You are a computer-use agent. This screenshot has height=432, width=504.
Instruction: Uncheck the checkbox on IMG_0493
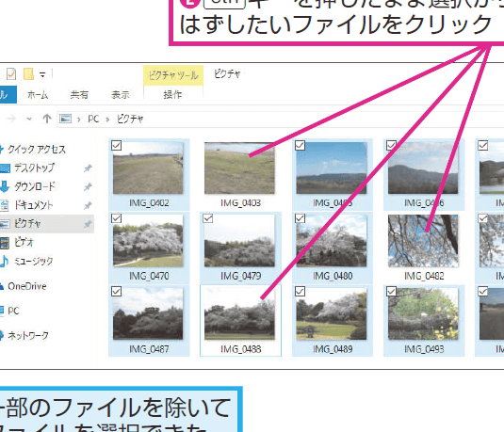click(391, 292)
